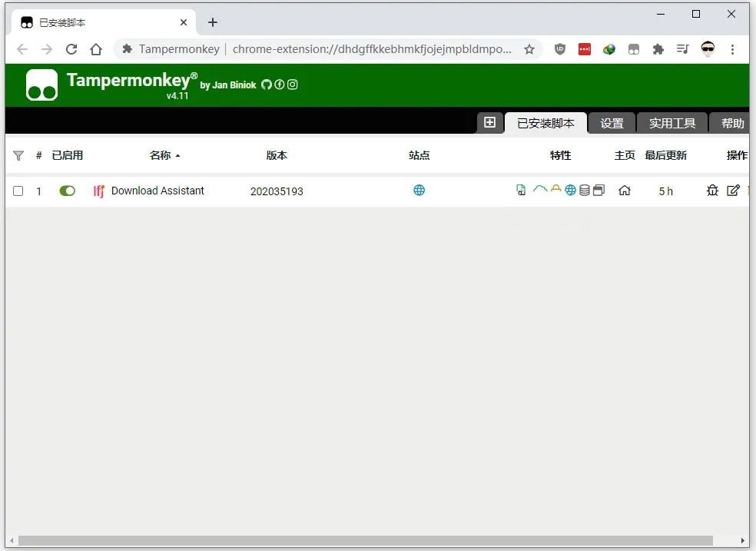This screenshot has height=551, width=756.
Task: Open the uBlock Origin shield extension icon
Action: click(x=560, y=49)
